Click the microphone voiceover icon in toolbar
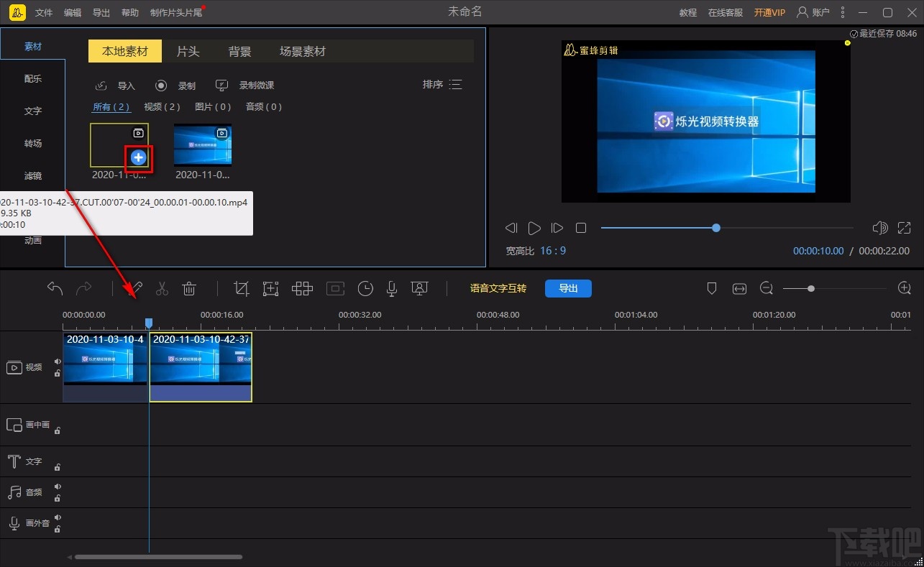Screen dimensions: 924x567 click(391, 289)
